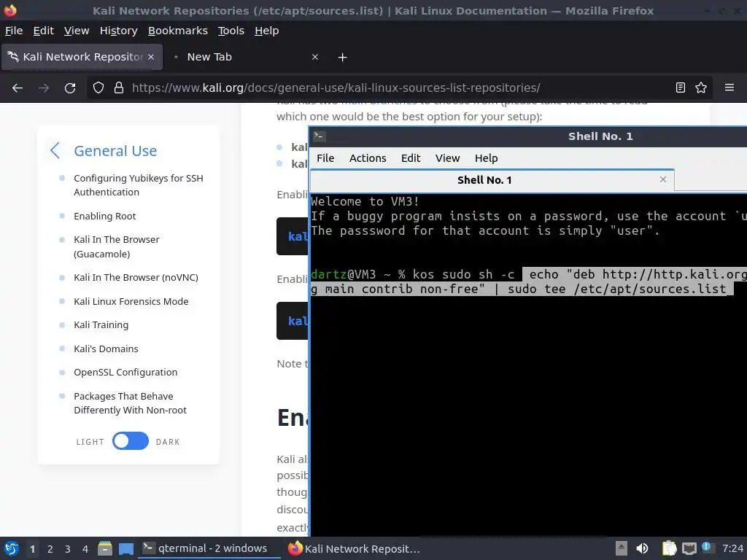Open terminal Actions menu
Image resolution: width=747 pixels, height=560 pixels.
pos(368,158)
